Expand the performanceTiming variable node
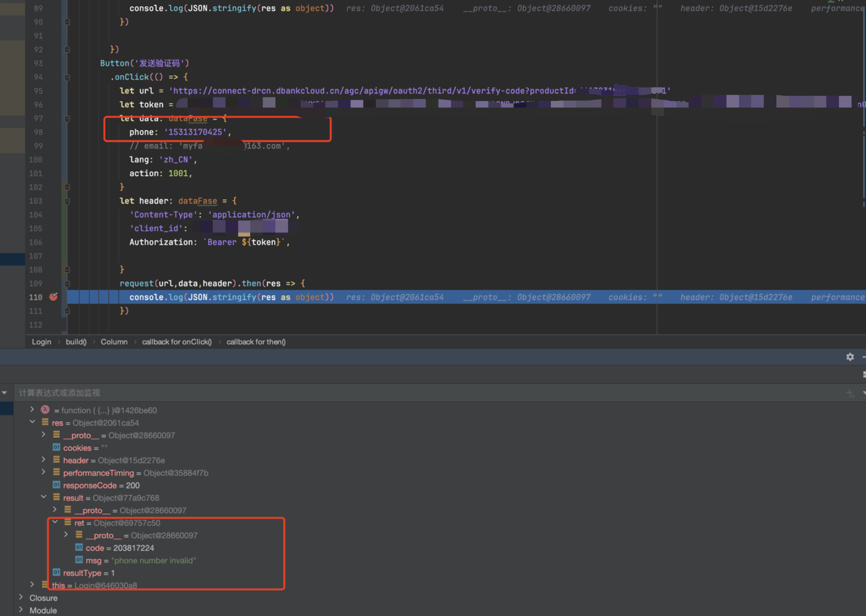The width and height of the screenshot is (866, 616). [x=44, y=472]
